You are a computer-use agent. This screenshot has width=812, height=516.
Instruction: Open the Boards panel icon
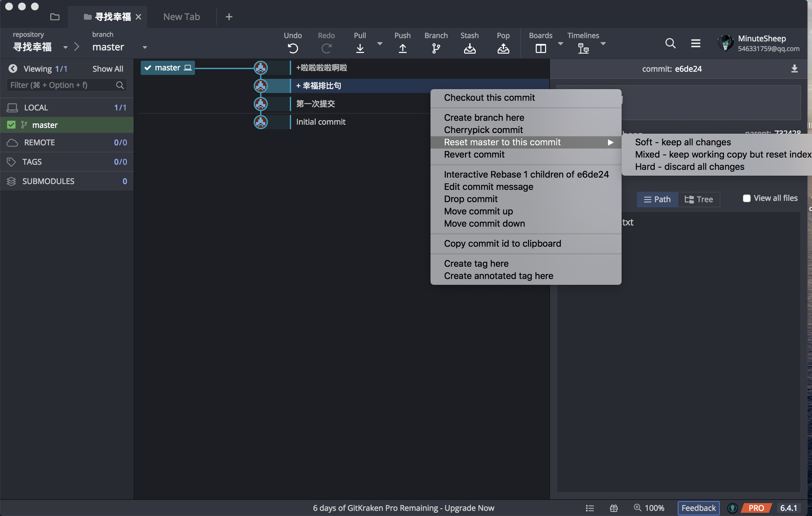[x=540, y=48]
